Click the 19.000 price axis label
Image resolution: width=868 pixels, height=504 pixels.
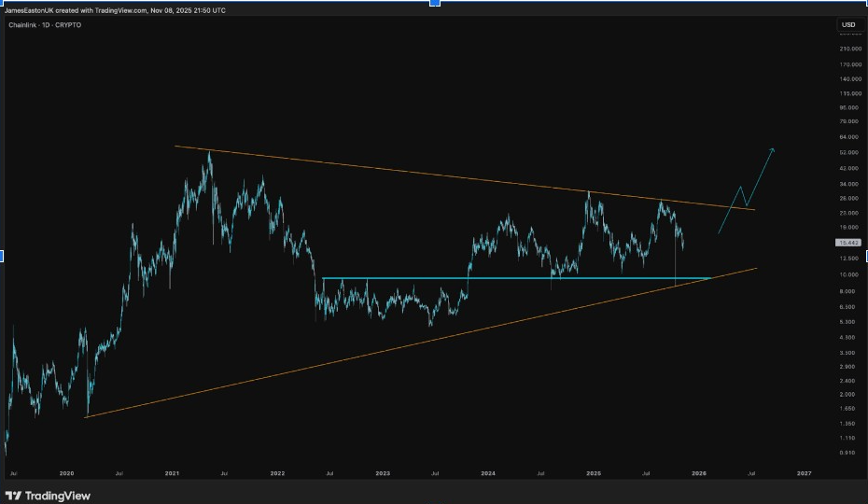[x=850, y=227]
